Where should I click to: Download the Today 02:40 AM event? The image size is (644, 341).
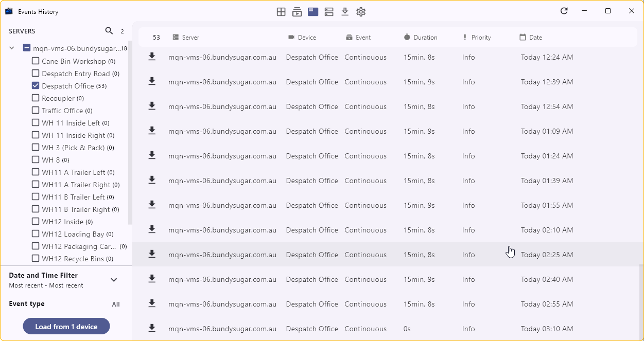(x=152, y=279)
